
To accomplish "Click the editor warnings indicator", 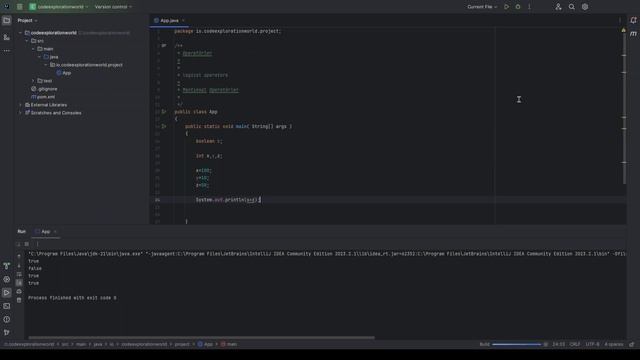I will (x=623, y=30).
